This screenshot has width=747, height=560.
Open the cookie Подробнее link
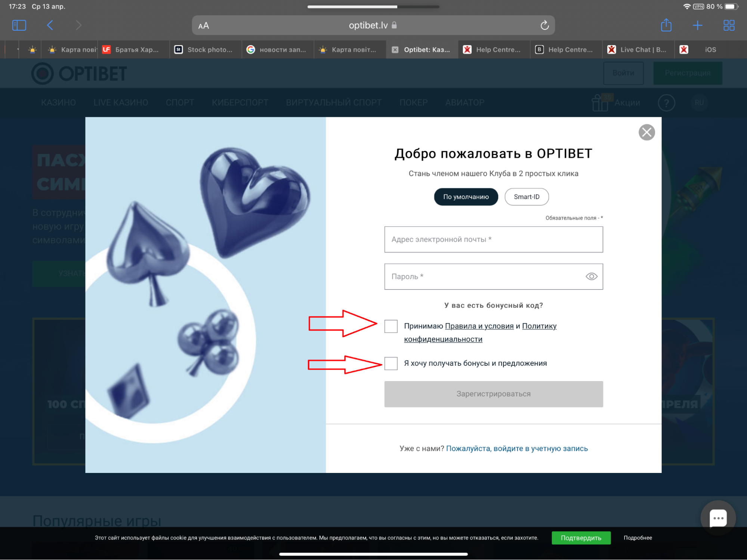(638, 538)
